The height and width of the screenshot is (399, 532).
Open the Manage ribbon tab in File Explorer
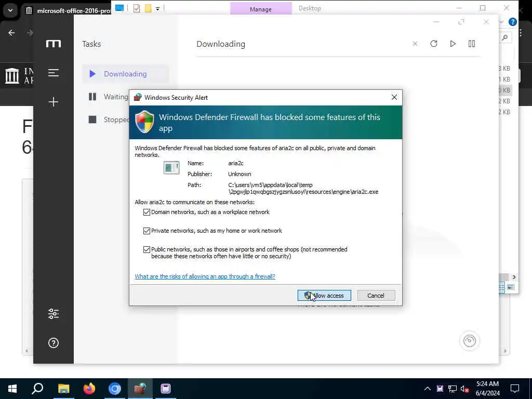tap(261, 9)
